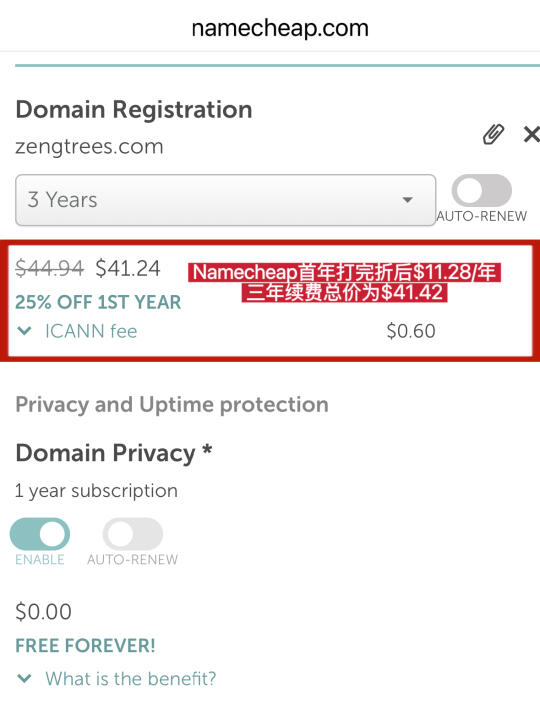The height and width of the screenshot is (720, 540).
Task: Expand the ICANN fee chevron
Action: (24, 330)
